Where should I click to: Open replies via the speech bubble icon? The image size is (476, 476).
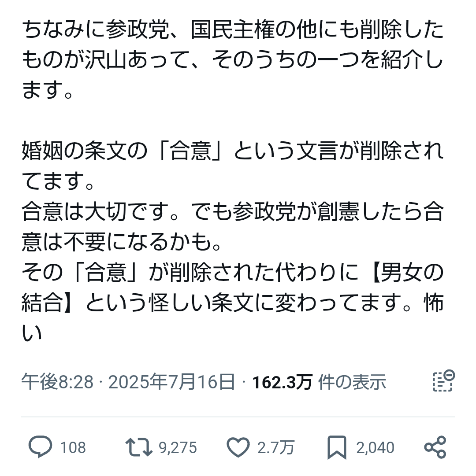[x=40, y=447]
